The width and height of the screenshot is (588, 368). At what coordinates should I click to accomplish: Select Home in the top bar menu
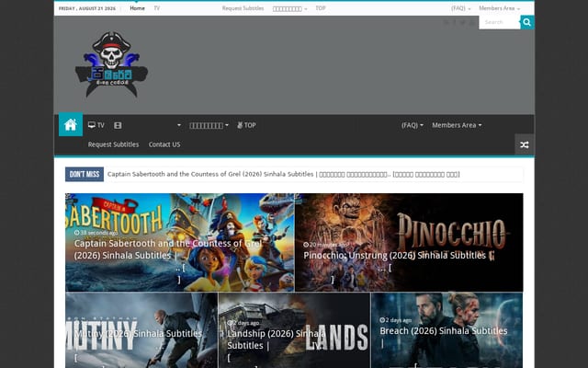(x=137, y=8)
